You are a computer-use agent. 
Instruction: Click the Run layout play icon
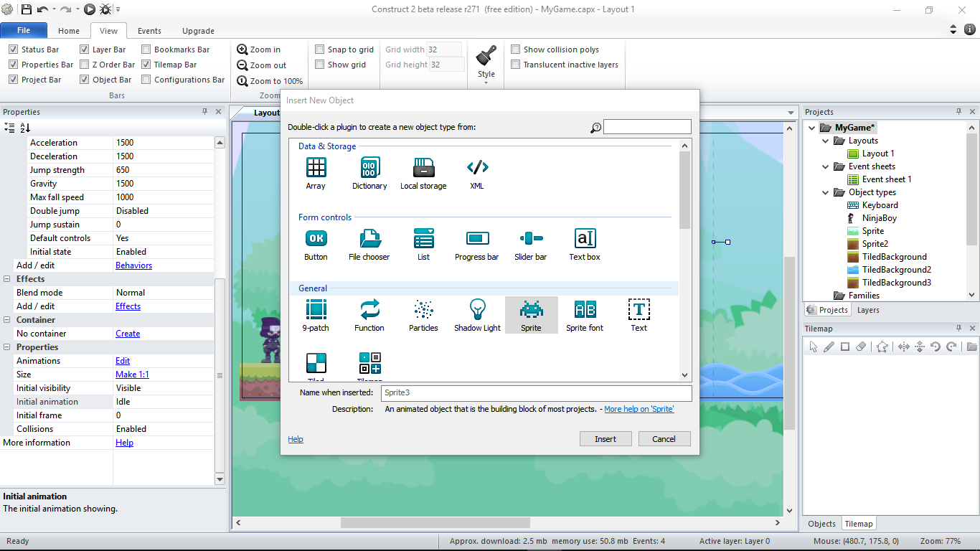point(90,9)
